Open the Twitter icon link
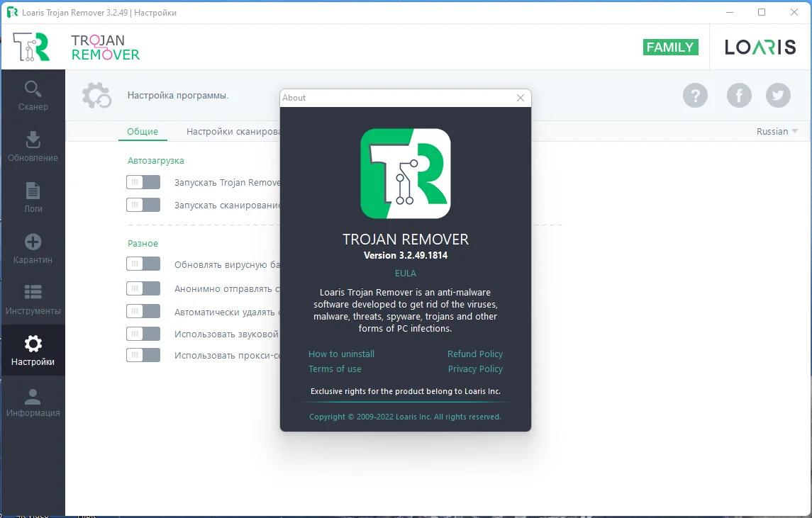The height and width of the screenshot is (518, 812). click(x=778, y=95)
